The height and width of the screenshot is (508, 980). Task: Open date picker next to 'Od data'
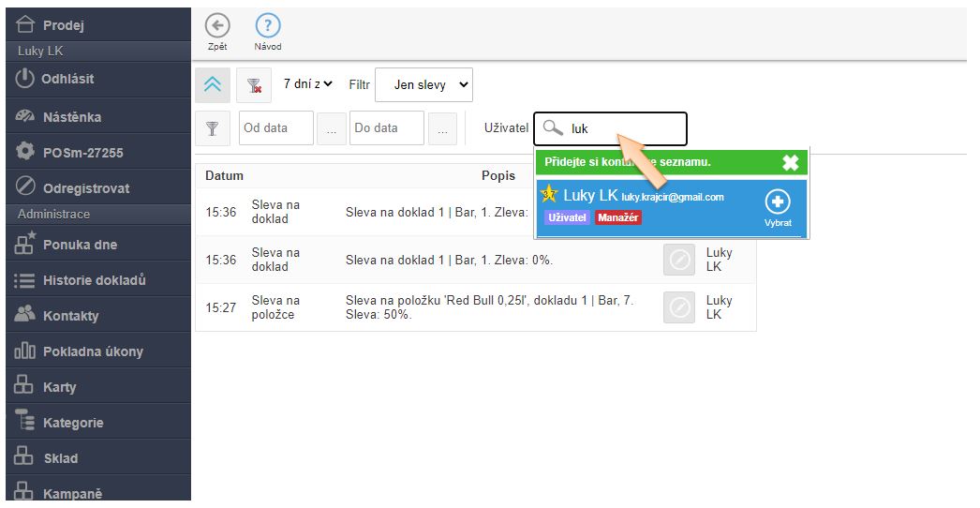[331, 128]
